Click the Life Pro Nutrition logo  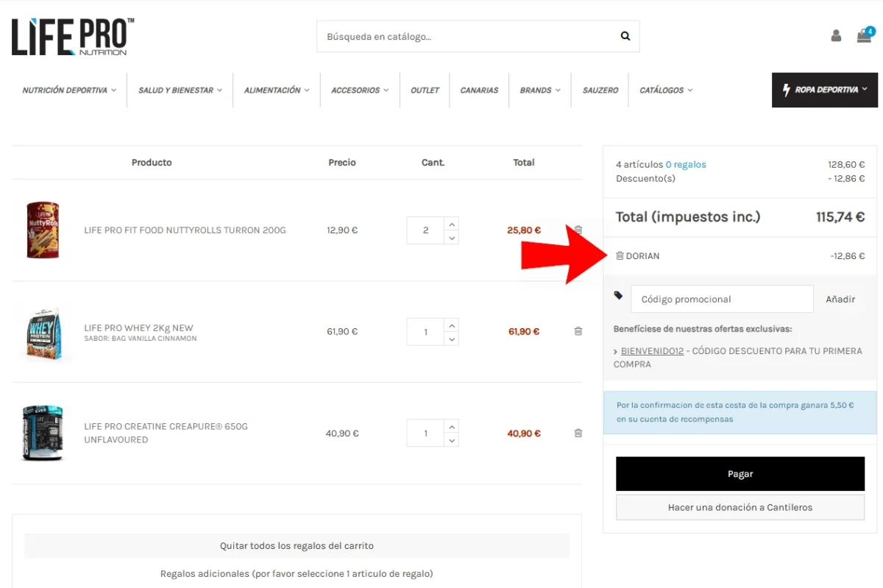click(x=73, y=37)
